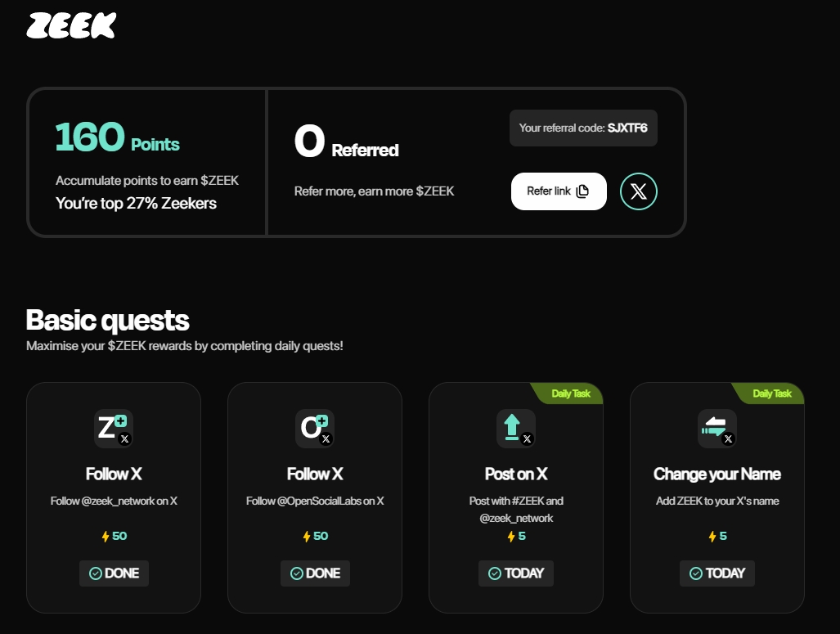
Task: Click "Refer more, earn more $ZEEK" text
Action: pyautogui.click(x=374, y=191)
